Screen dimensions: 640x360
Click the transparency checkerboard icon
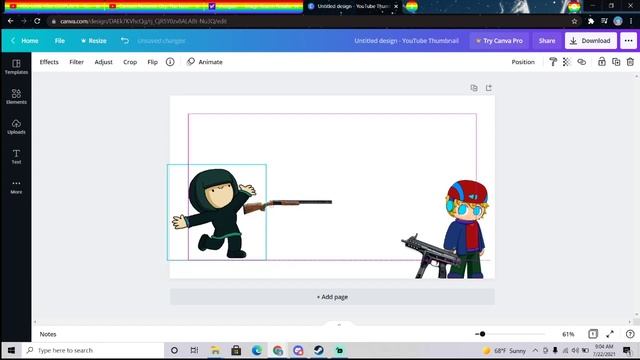pos(567,62)
